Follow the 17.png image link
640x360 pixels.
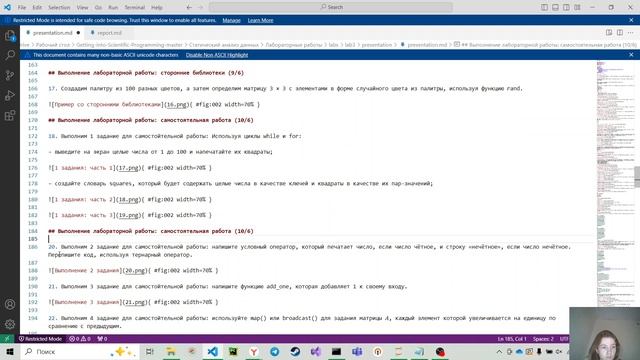[x=128, y=168]
